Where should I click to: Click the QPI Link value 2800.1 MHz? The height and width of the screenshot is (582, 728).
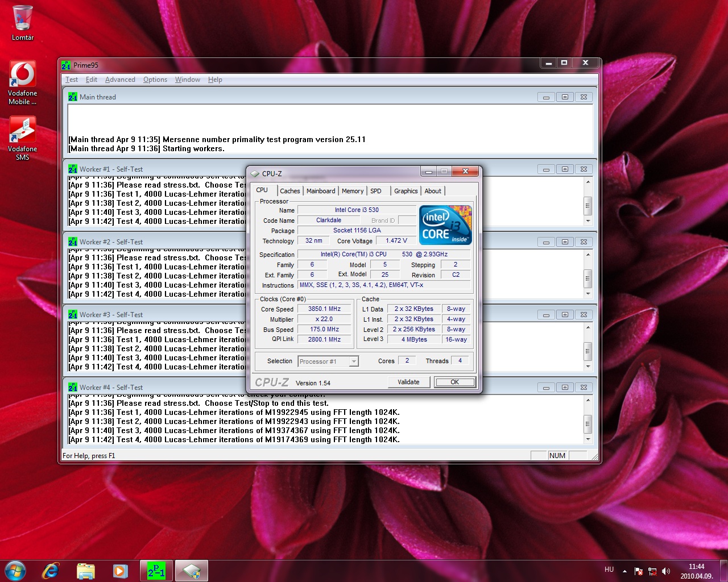[324, 339]
